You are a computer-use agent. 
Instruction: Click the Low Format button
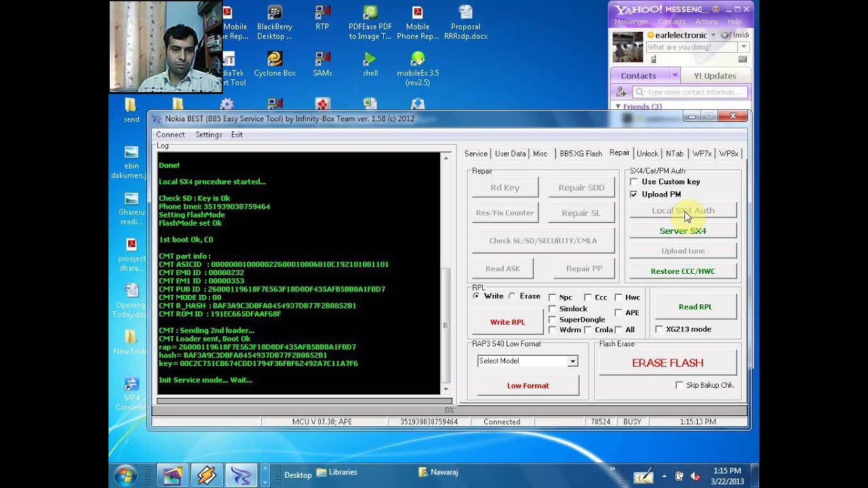click(x=528, y=386)
